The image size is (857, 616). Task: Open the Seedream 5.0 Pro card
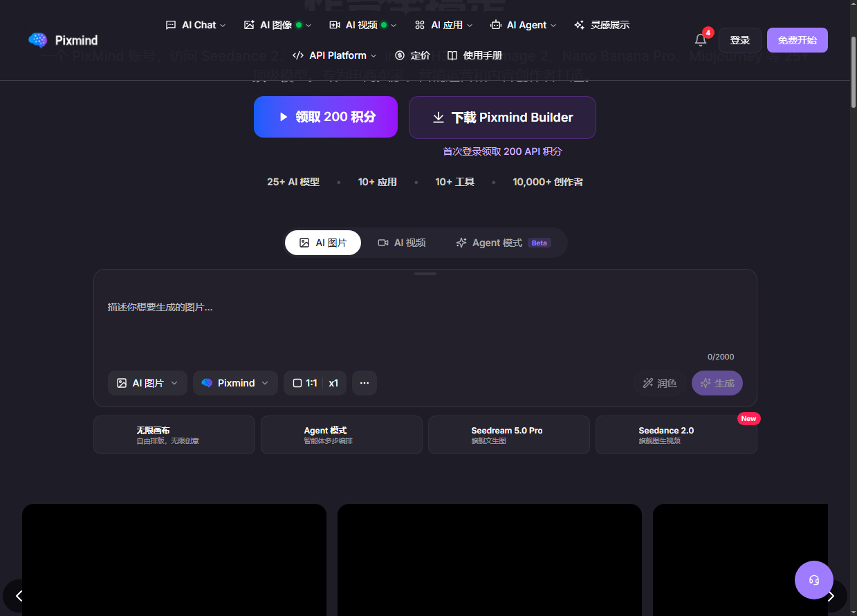[x=509, y=435]
